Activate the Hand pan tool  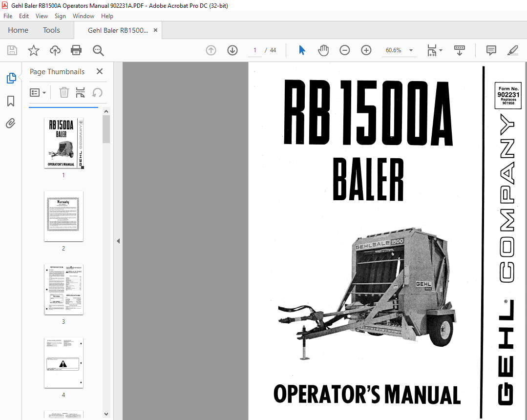(323, 50)
